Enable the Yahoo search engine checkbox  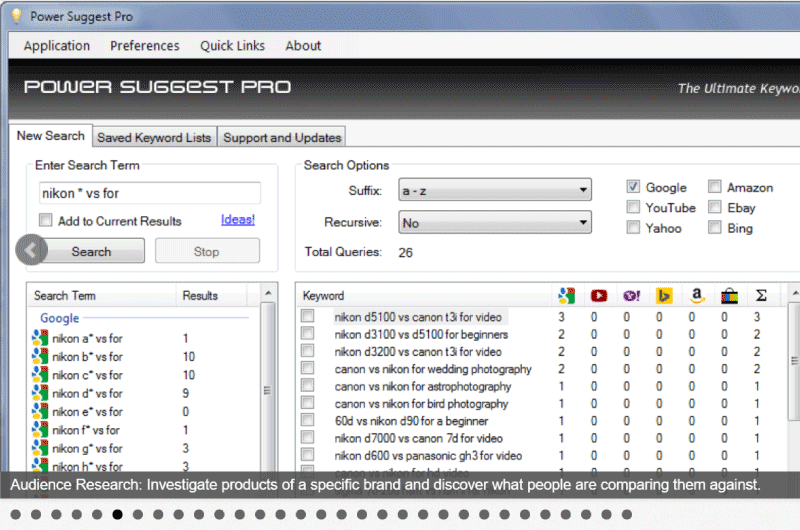633,228
